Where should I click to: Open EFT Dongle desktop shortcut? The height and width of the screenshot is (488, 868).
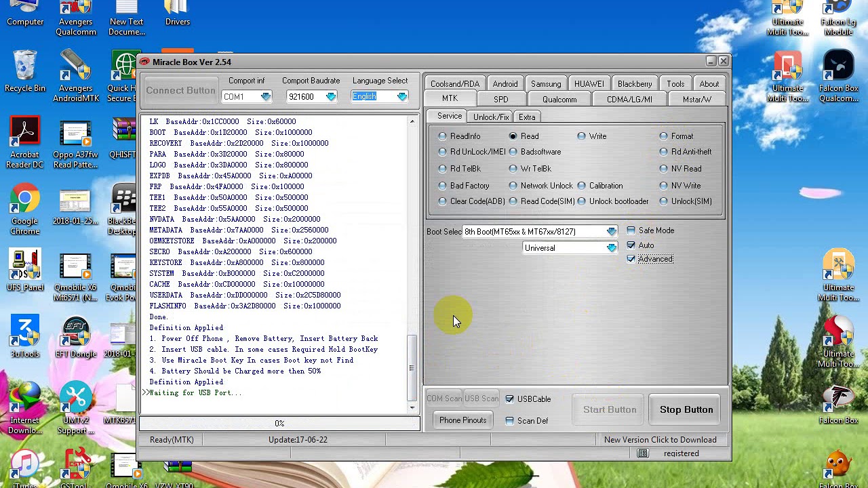click(76, 338)
